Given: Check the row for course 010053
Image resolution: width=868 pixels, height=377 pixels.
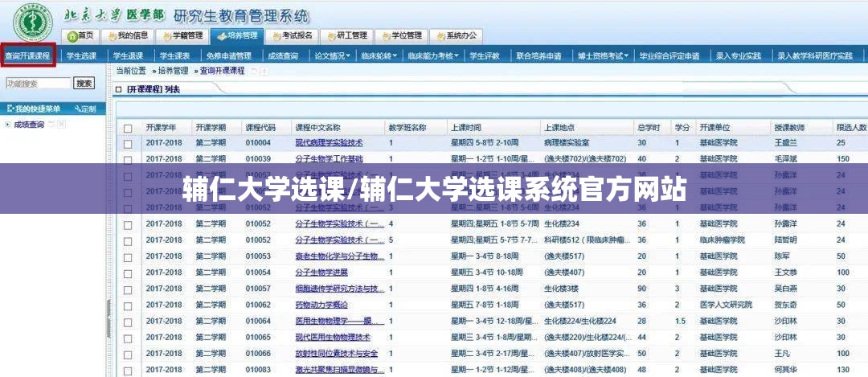Looking at the screenshot, I should pyautogui.click(x=128, y=257).
